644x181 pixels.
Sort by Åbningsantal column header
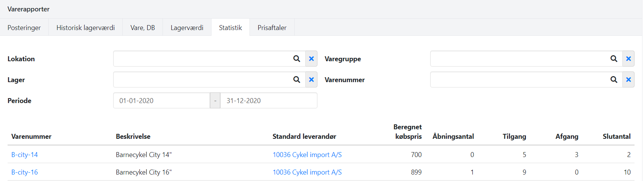coord(453,137)
